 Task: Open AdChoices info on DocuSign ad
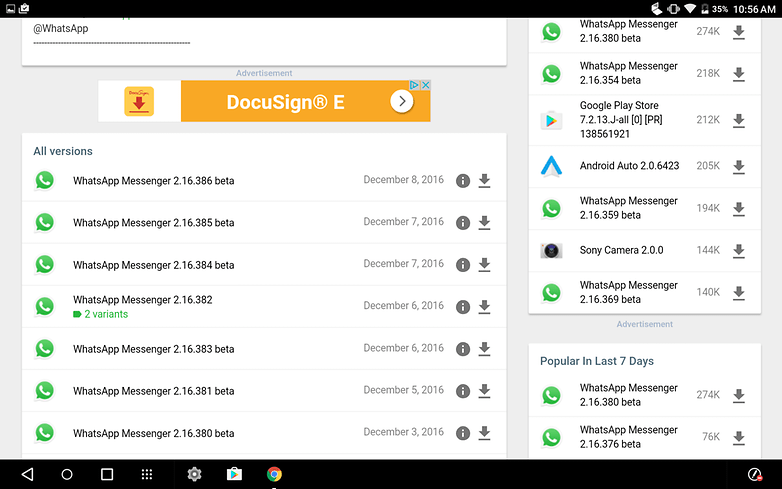[x=414, y=85]
